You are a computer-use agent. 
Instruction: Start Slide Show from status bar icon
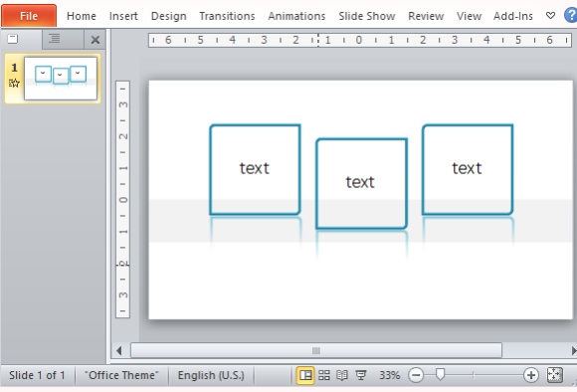pos(361,375)
